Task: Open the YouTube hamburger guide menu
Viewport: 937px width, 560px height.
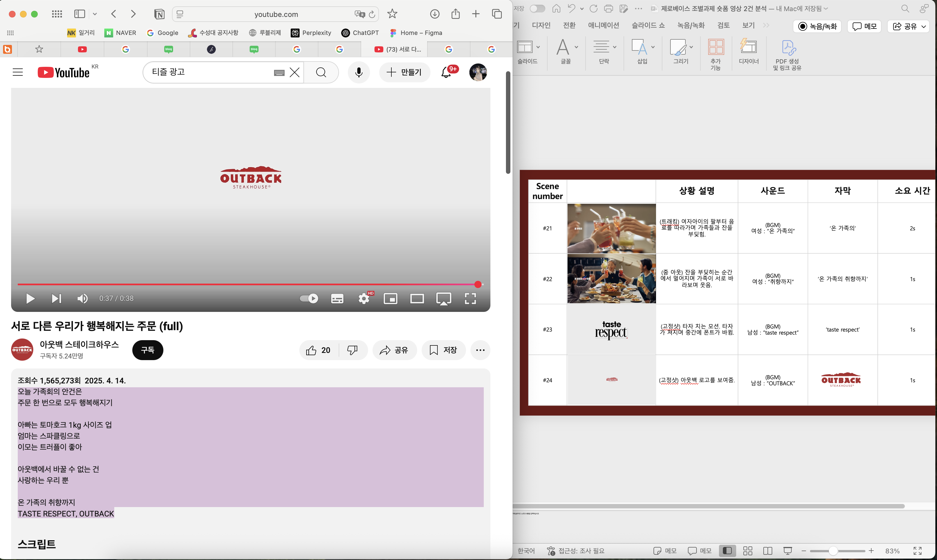Action: coord(18,72)
